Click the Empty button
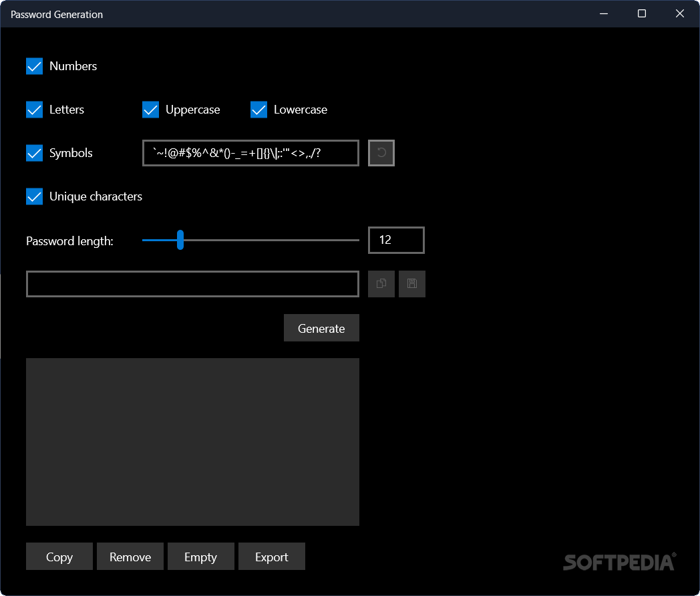 [201, 557]
